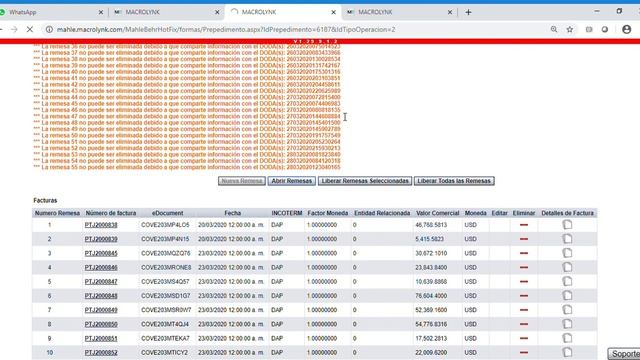The width and height of the screenshot is (640, 360).
Task: Open the Soporte button
Action: tap(624, 354)
